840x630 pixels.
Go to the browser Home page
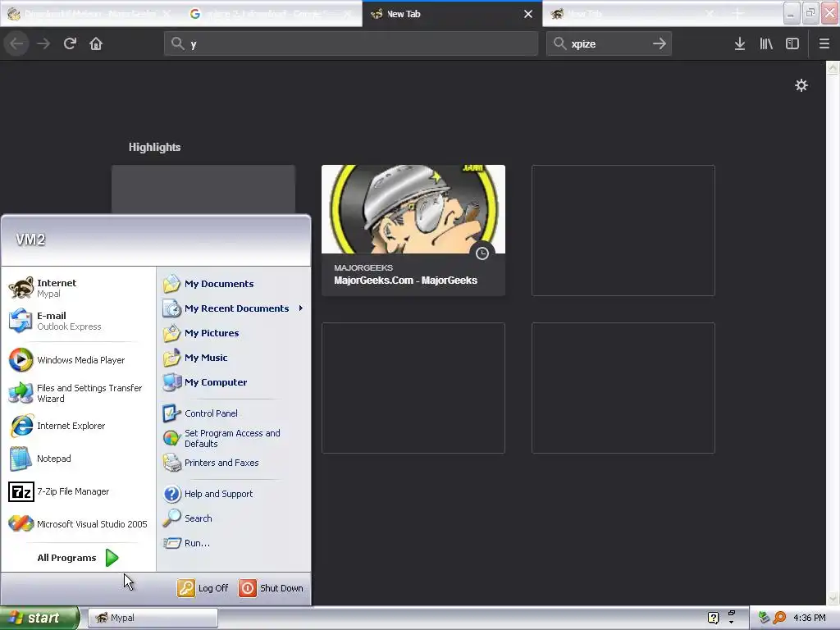[96, 43]
